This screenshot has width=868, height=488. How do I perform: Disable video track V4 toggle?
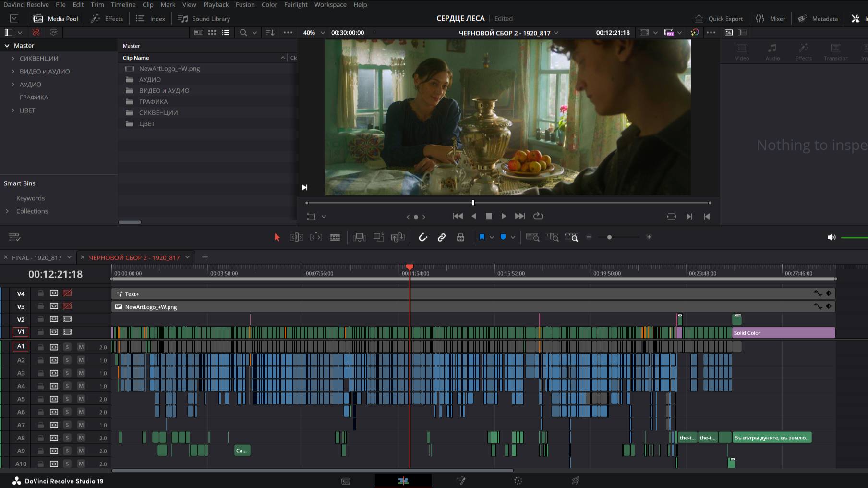pyautogui.click(x=67, y=293)
